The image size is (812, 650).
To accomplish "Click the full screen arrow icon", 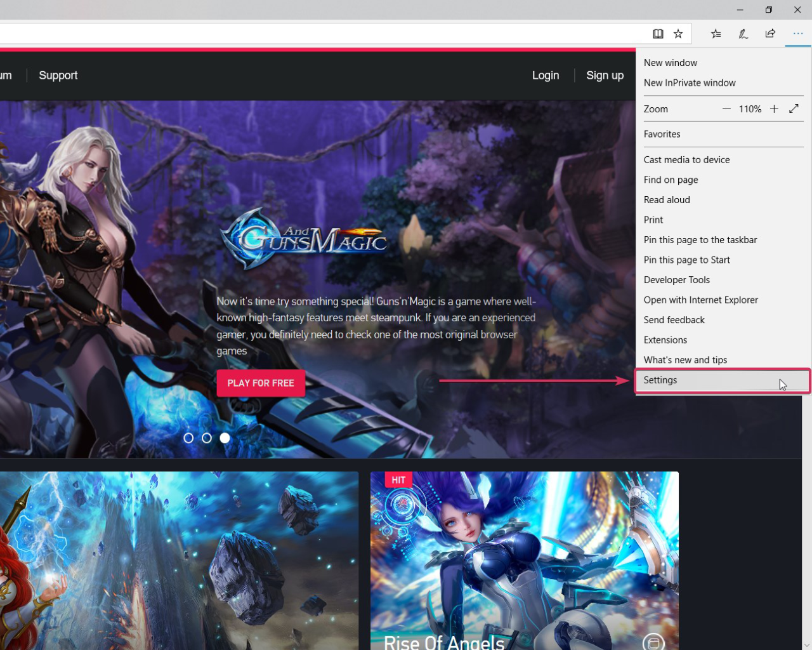I will 794,109.
